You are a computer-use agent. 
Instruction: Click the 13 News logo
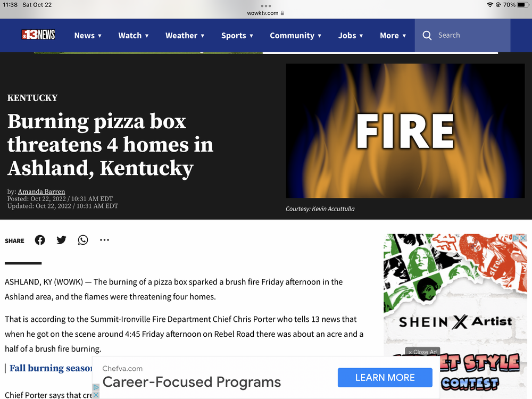38,35
